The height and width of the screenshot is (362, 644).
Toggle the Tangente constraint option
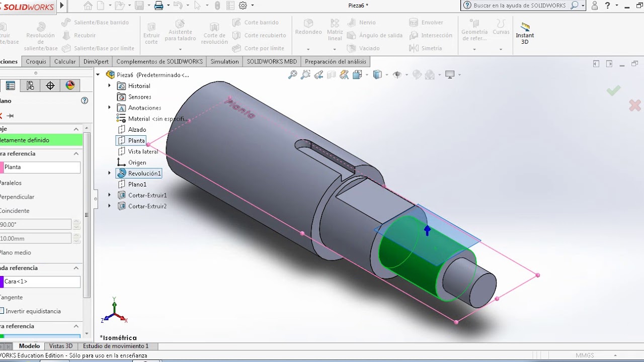click(x=11, y=297)
